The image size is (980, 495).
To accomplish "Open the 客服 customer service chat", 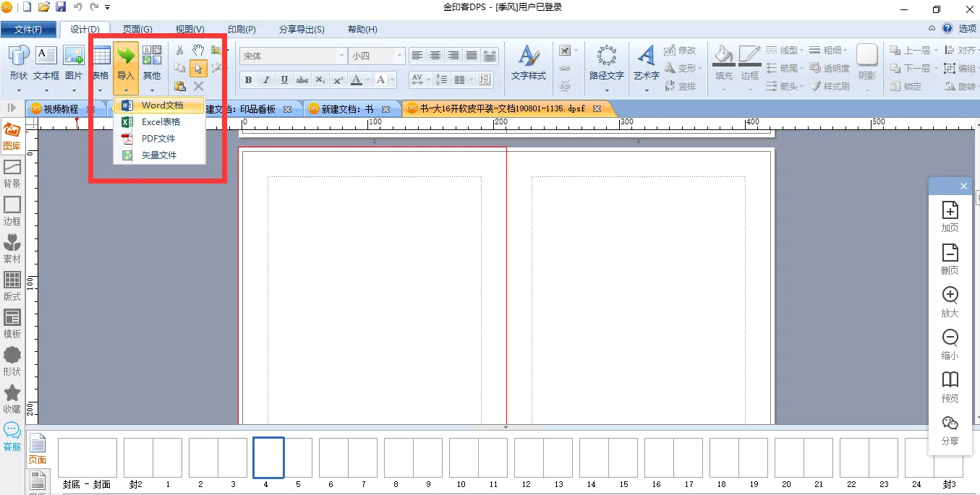I will pyautogui.click(x=12, y=436).
